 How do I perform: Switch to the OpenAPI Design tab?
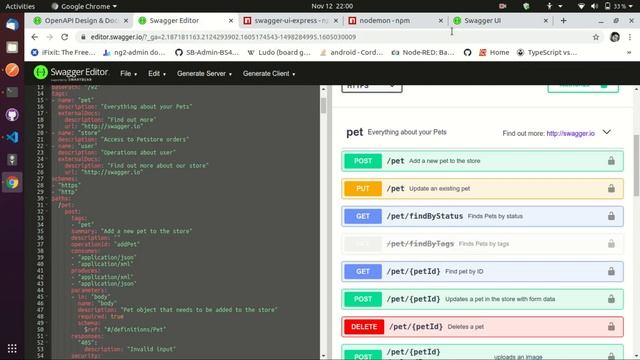pos(81,20)
